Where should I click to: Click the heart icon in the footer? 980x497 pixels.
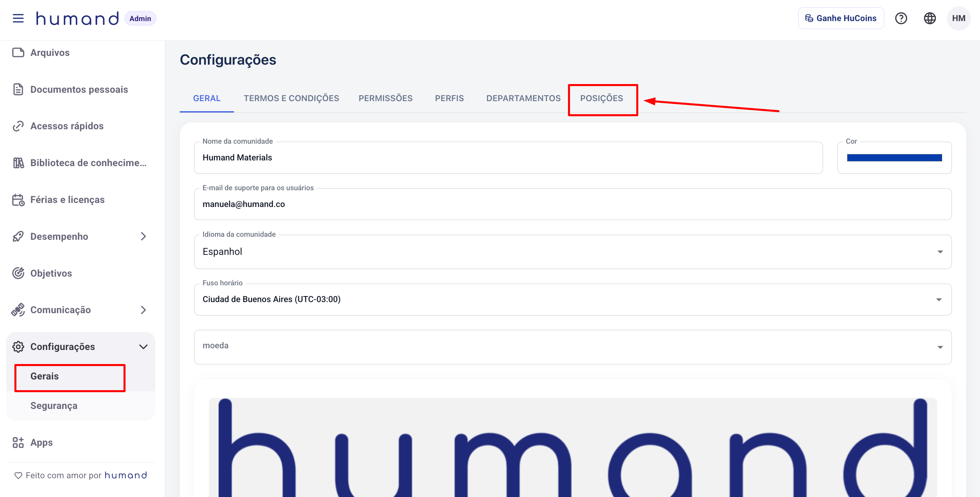point(18,475)
